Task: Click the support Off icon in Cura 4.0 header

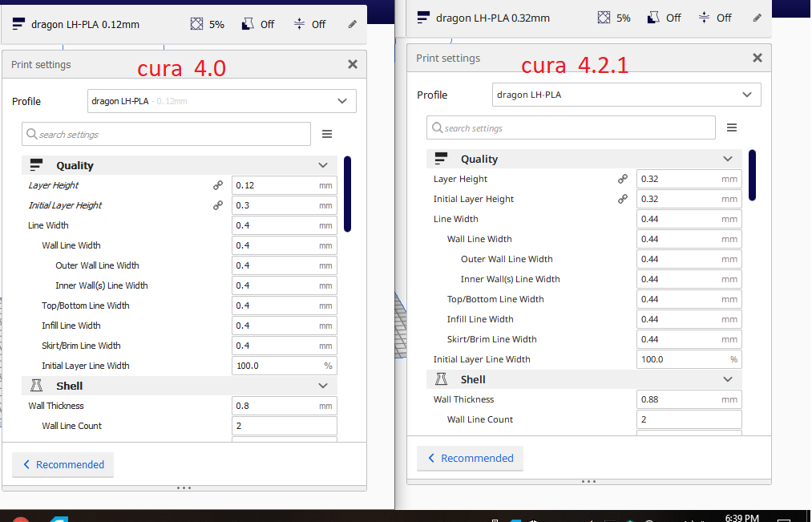Action: [x=248, y=24]
